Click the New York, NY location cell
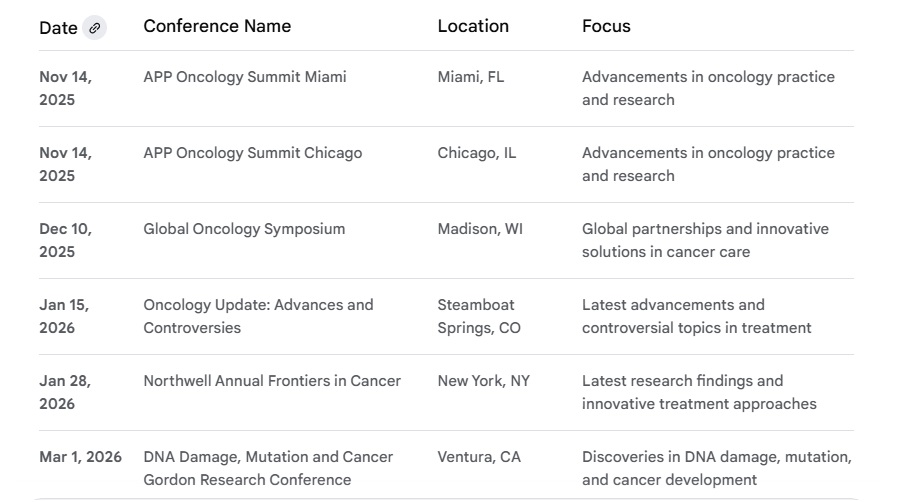The height and width of the screenshot is (502, 906). tap(484, 381)
